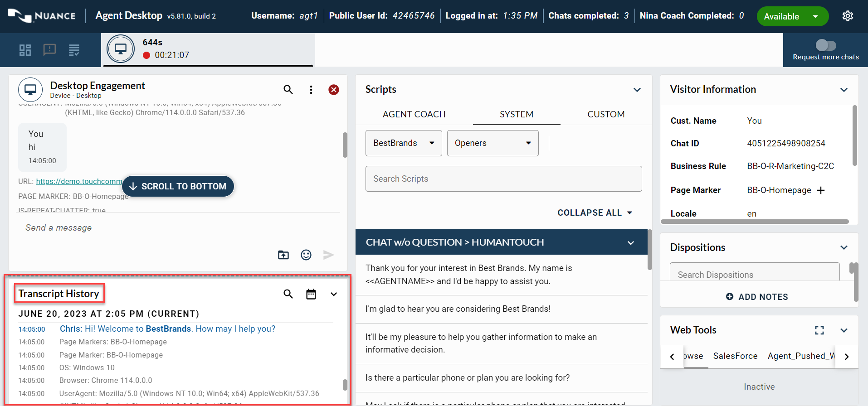The height and width of the screenshot is (406, 868).
Task: Collapse the CHAT w/o QUESTION > HUMANTOUCH section
Action: (630, 243)
